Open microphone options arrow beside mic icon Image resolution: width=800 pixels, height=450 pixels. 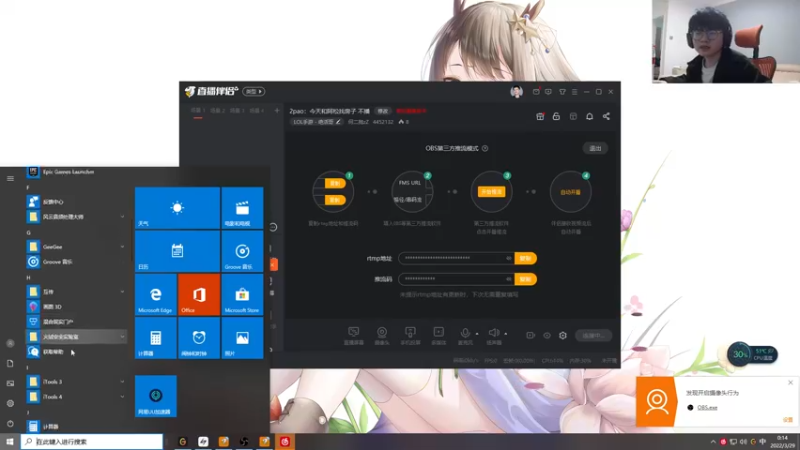477,334
